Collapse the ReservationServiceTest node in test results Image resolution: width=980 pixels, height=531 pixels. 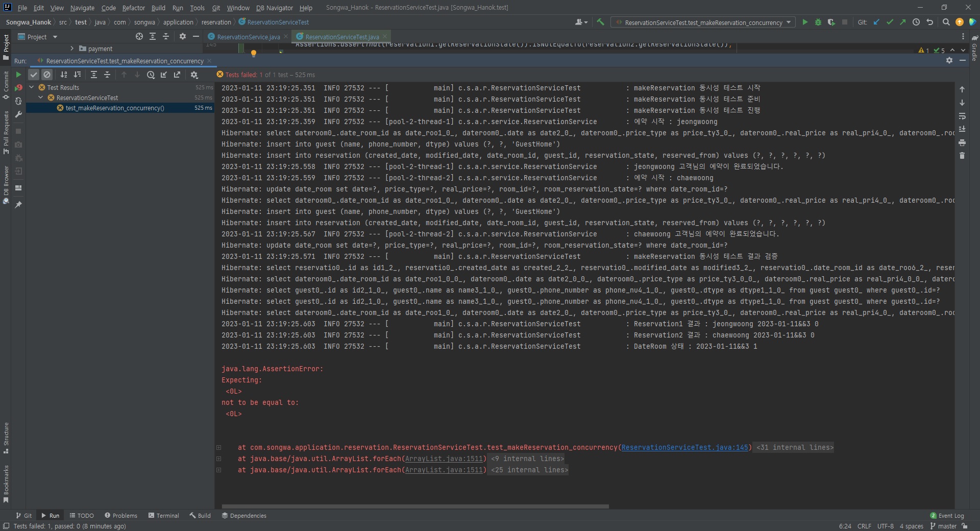pos(41,98)
